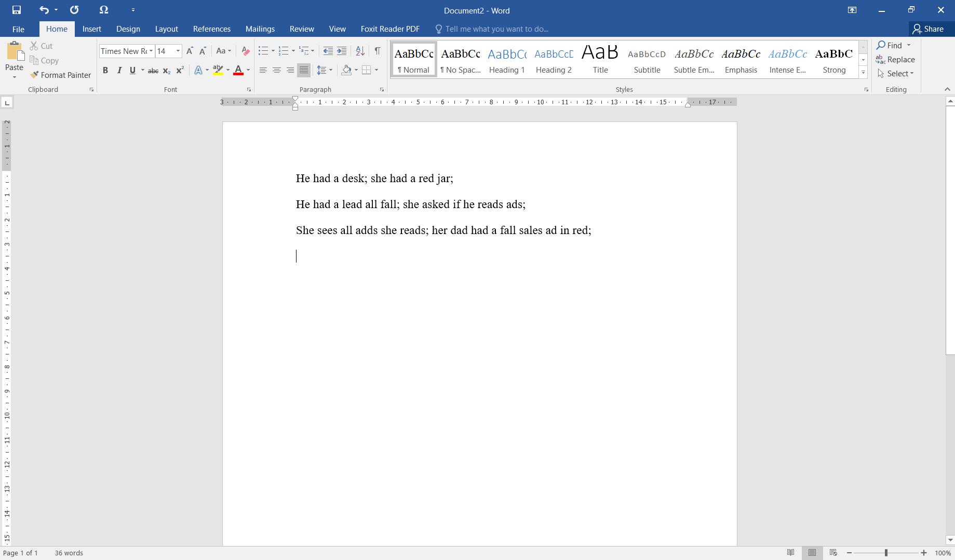Click the Omega symbol icon in the title bar
This screenshot has width=955, height=560.
(103, 10)
